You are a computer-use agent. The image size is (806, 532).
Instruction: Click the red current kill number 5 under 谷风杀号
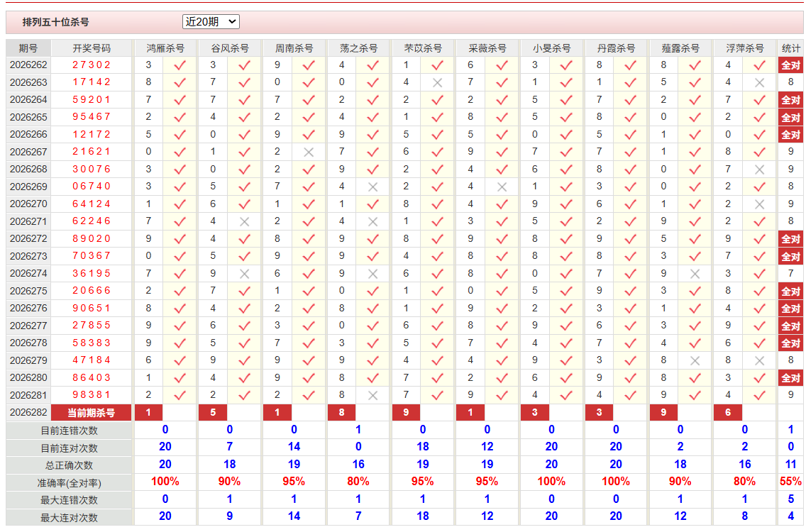[213, 412]
